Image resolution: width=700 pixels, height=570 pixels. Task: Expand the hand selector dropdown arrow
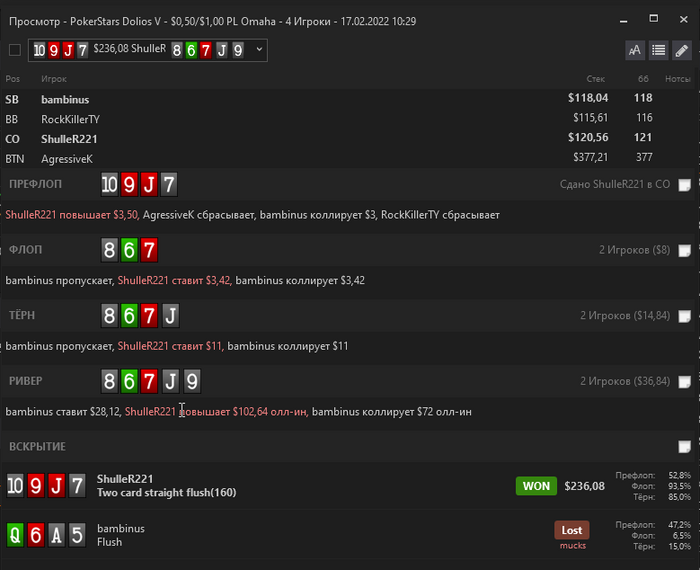(259, 50)
